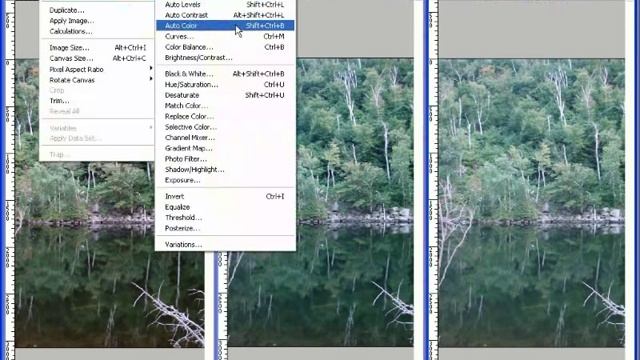Expand Rotate Canvas submenu
The width and height of the screenshot is (640, 360).
coord(97,80)
